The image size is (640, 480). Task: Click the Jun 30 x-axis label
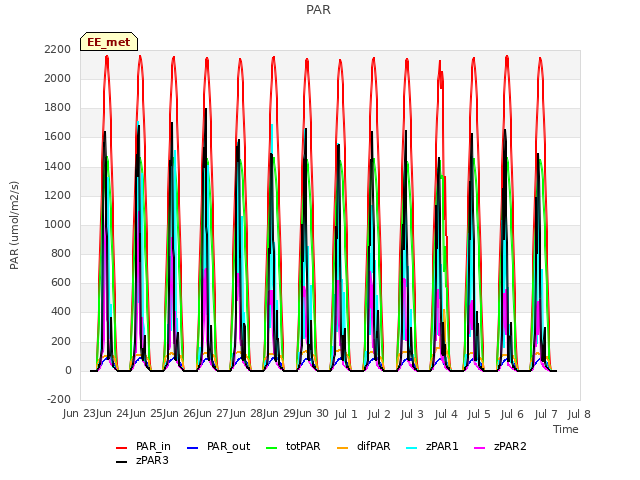coord(312,414)
